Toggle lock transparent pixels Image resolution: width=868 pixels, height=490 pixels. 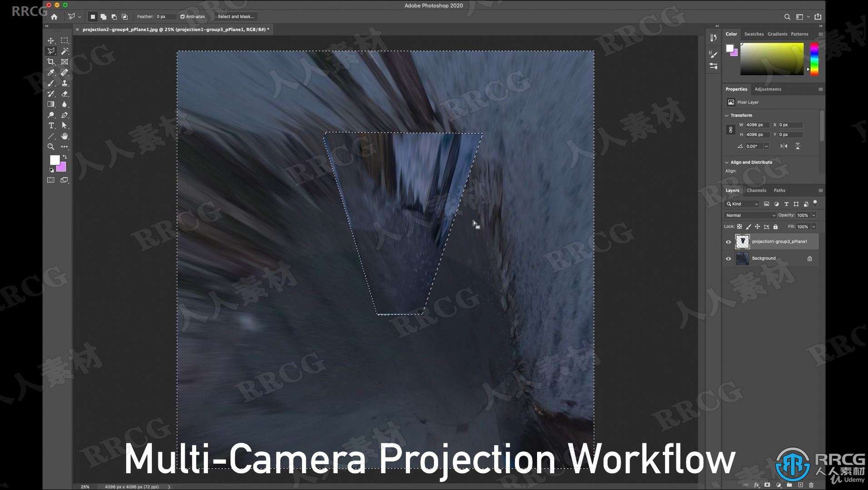[x=740, y=226]
